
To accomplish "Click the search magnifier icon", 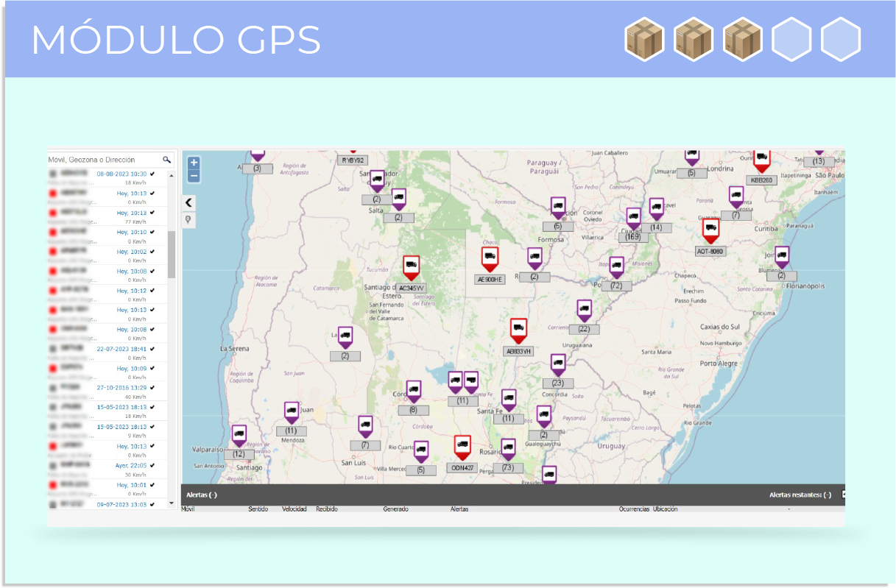I will coord(167,160).
